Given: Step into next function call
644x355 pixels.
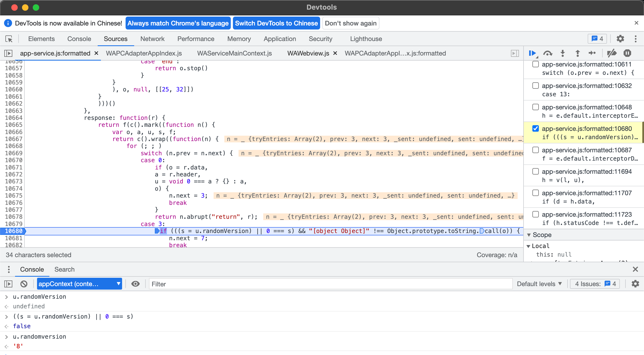Looking at the screenshot, I should 563,53.
